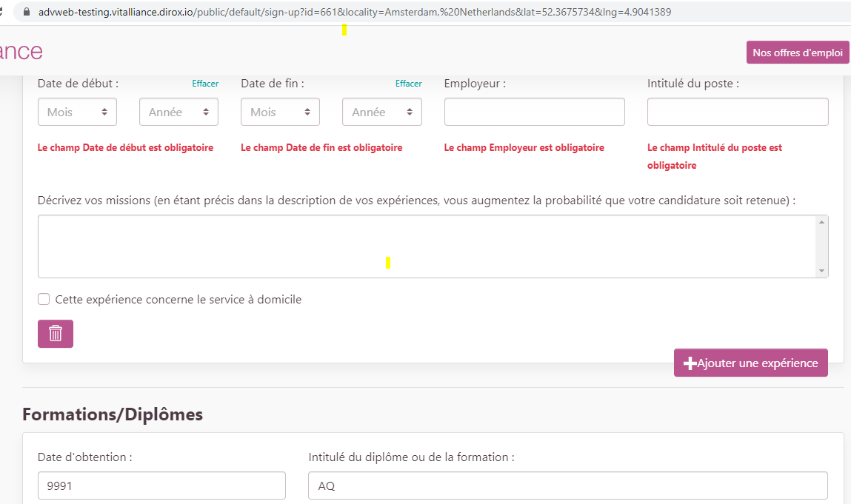Click error 'Le champ Date de fin est obligatoire'
This screenshot has height=504, width=851.
click(x=321, y=147)
